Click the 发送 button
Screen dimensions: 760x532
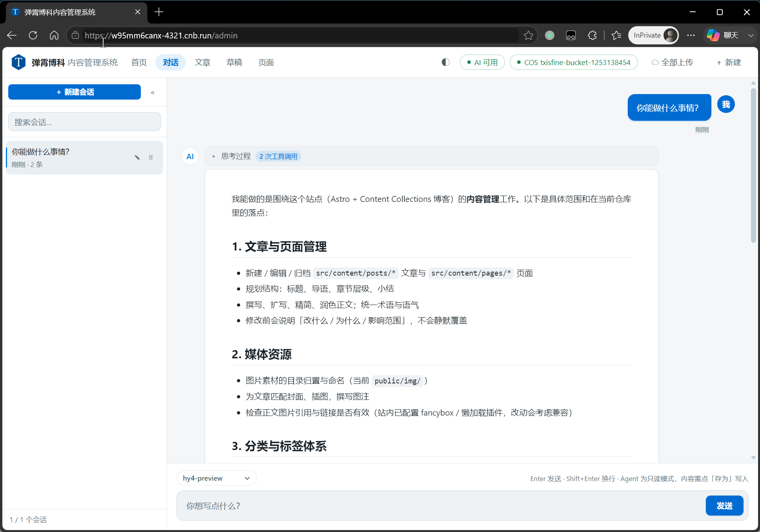[724, 506]
